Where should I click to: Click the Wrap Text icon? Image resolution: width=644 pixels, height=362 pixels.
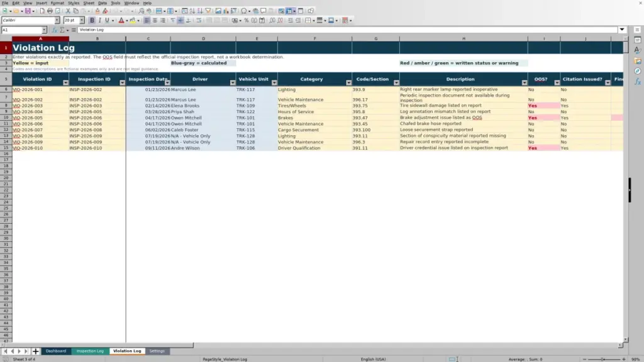[199, 21]
